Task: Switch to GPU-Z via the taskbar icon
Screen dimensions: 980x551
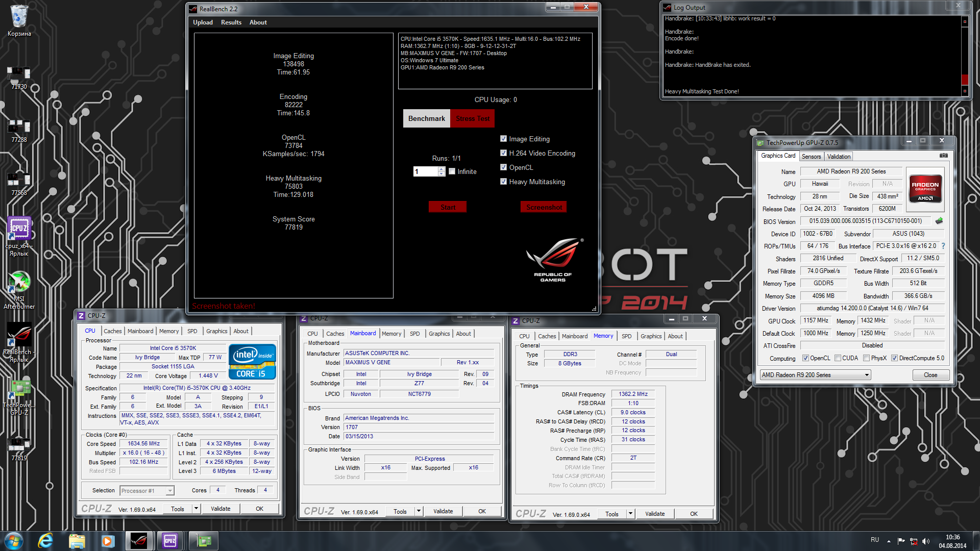Action: 204,541
